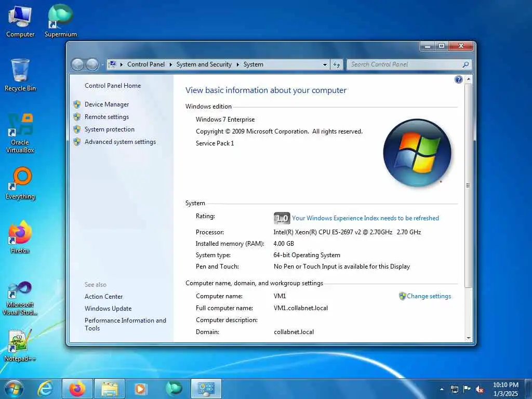Select Oracle VirtualBox desktop shortcut
The height and width of the screenshot is (399, 532).
click(20, 134)
